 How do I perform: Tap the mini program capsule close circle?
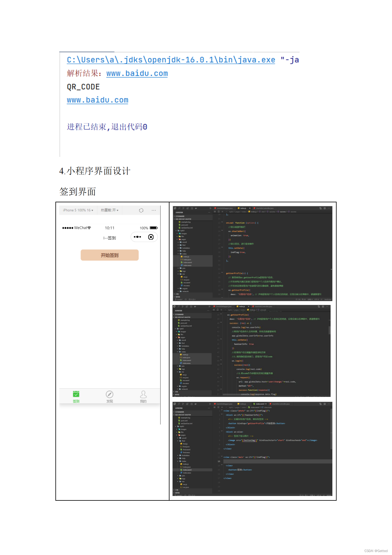click(151, 237)
